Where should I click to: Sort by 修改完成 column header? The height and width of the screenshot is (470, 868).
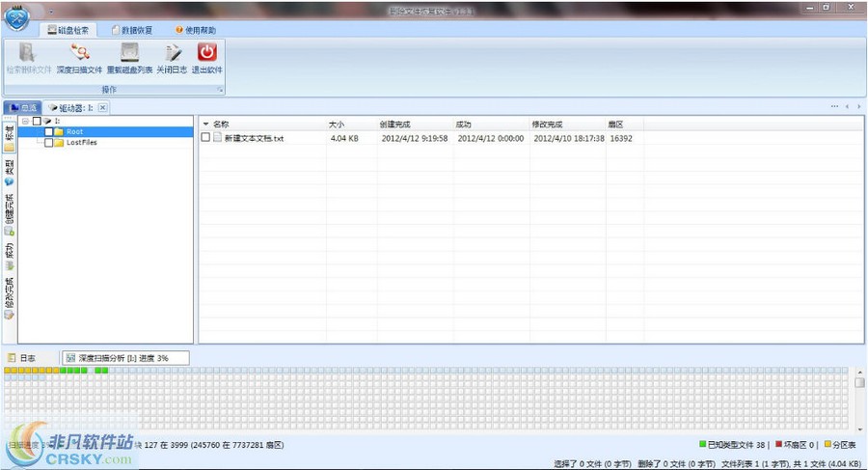(x=567, y=124)
